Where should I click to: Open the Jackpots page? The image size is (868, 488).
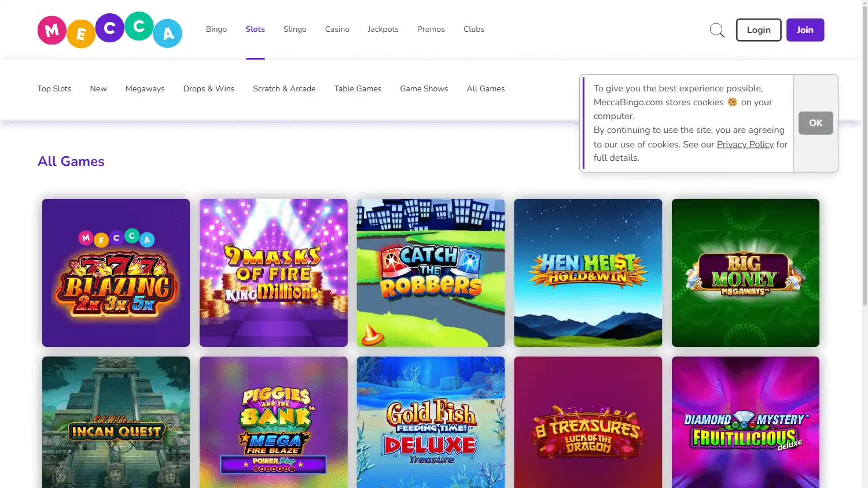pos(383,29)
